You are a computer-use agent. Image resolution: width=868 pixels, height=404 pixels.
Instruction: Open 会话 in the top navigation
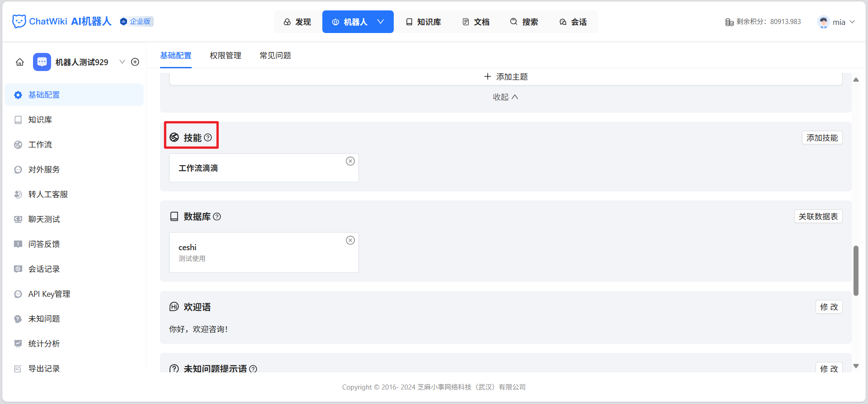pos(573,22)
